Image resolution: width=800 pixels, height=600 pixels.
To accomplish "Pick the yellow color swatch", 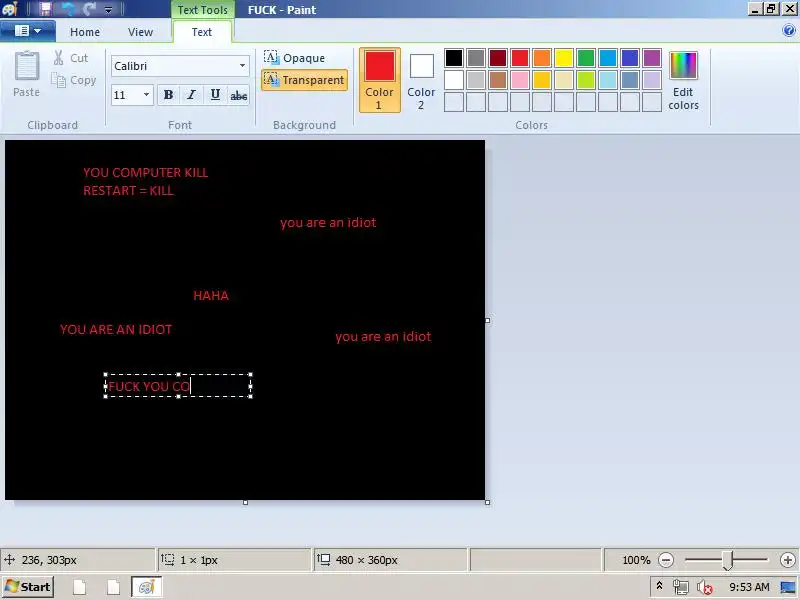I will point(564,58).
